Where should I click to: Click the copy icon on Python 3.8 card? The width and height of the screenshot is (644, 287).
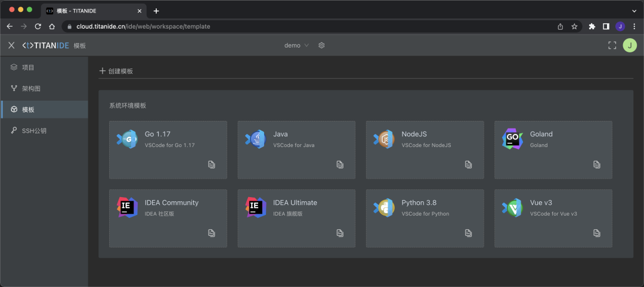coord(468,233)
